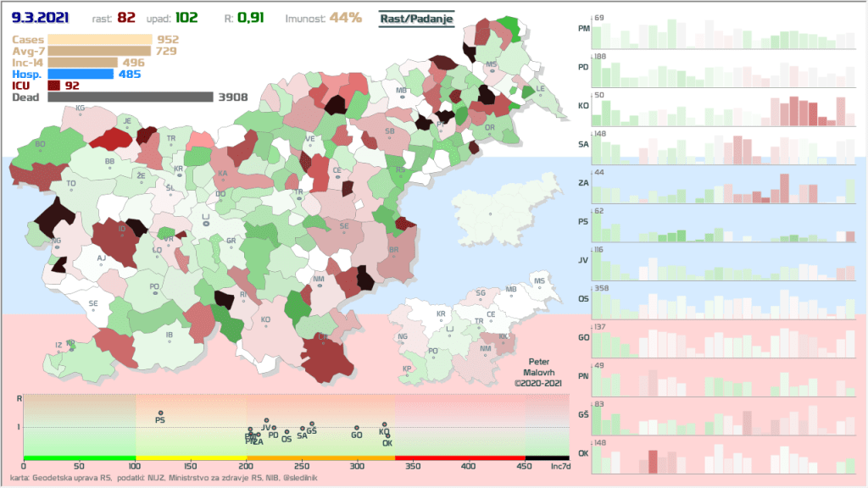Click the Rast/Padanje button
The width and height of the screenshot is (868, 488).
(x=416, y=19)
